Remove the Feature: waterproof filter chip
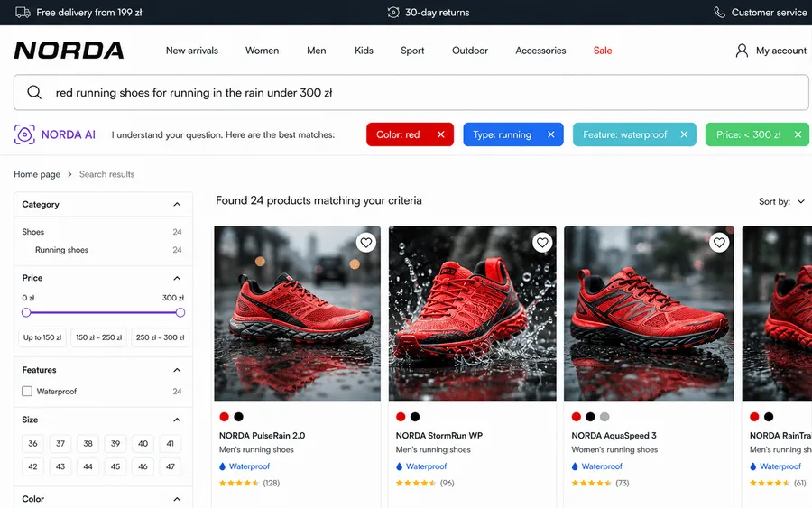 [x=684, y=134]
